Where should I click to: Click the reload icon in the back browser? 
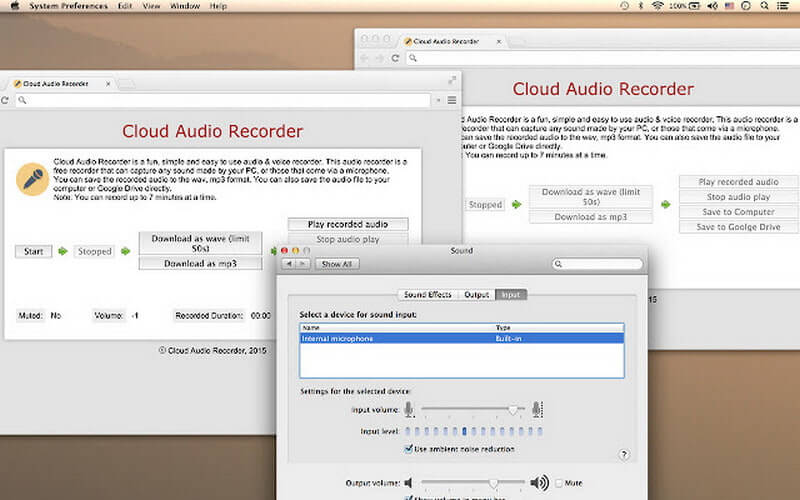pyautogui.click(x=396, y=59)
